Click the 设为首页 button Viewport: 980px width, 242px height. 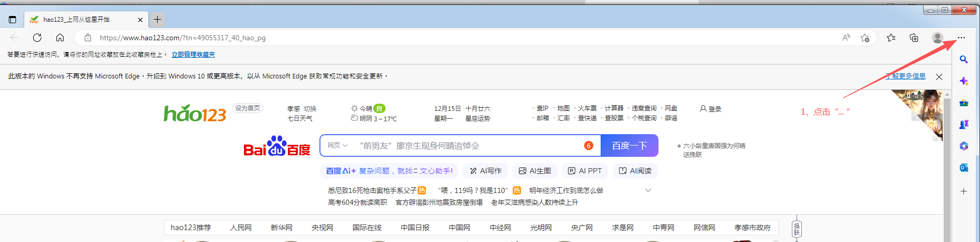point(248,108)
